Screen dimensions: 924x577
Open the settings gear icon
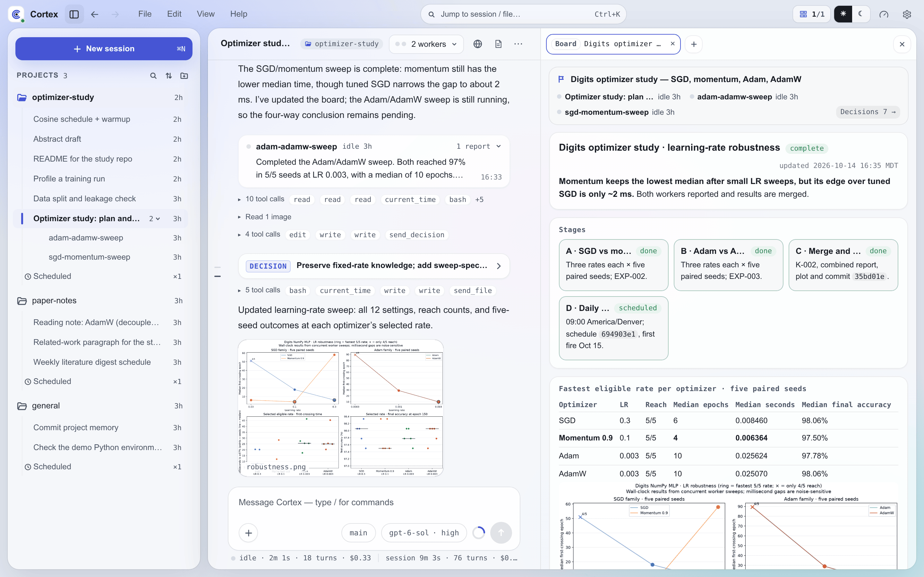907,14
